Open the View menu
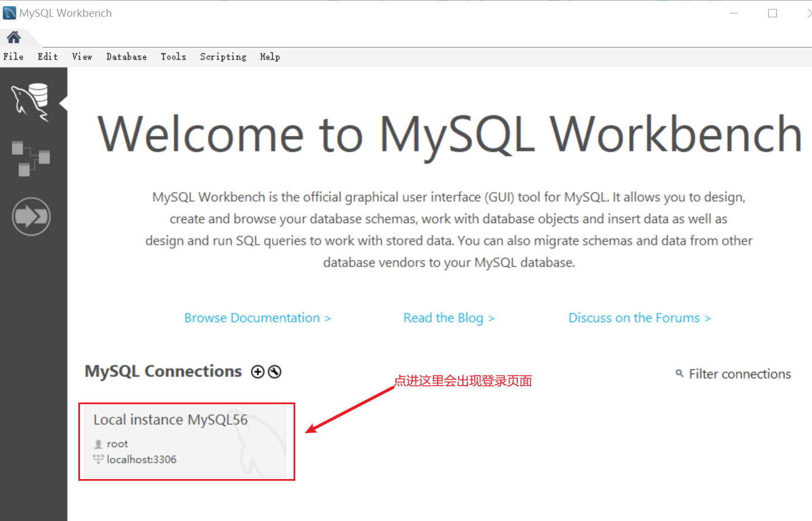 click(x=82, y=56)
